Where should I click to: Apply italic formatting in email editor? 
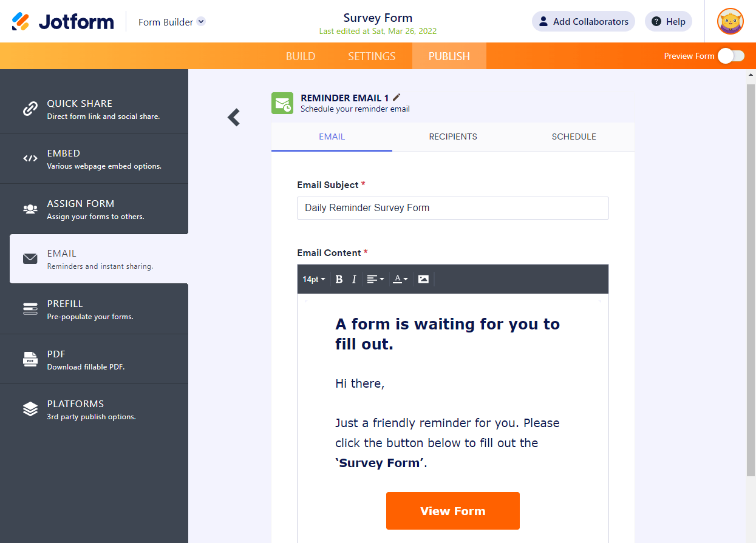coord(354,279)
